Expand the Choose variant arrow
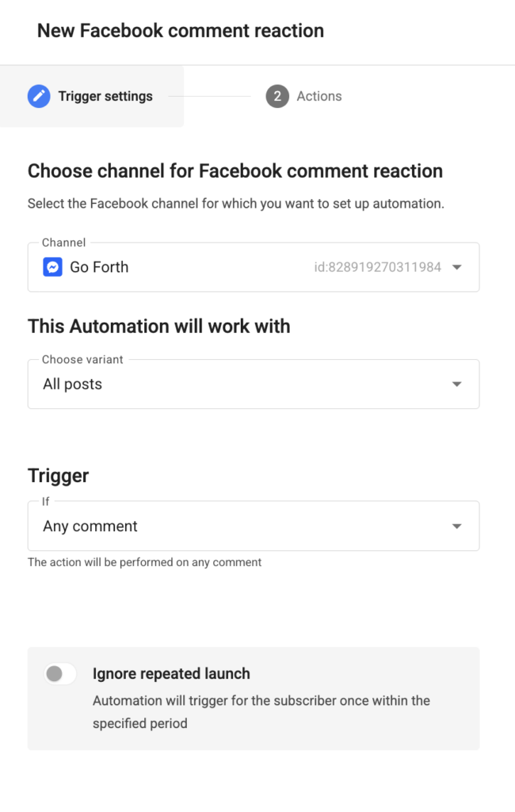Viewport: 515px width, 812px height. point(456,385)
